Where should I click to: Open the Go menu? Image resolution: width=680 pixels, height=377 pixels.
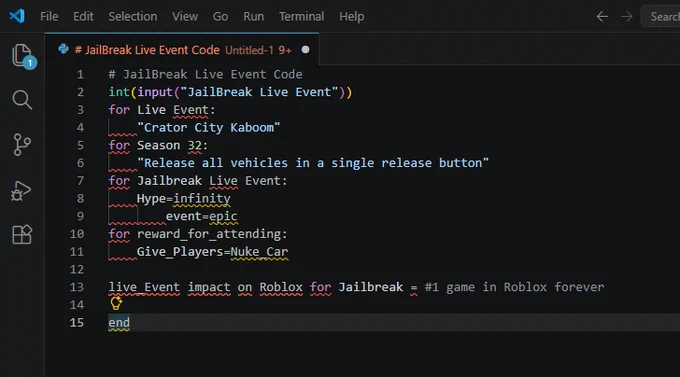point(220,16)
